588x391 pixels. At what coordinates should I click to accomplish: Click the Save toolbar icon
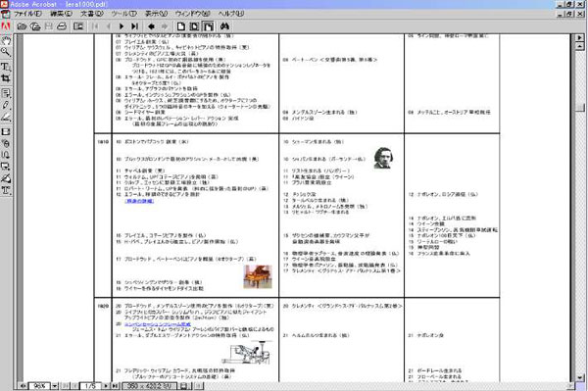[49, 26]
